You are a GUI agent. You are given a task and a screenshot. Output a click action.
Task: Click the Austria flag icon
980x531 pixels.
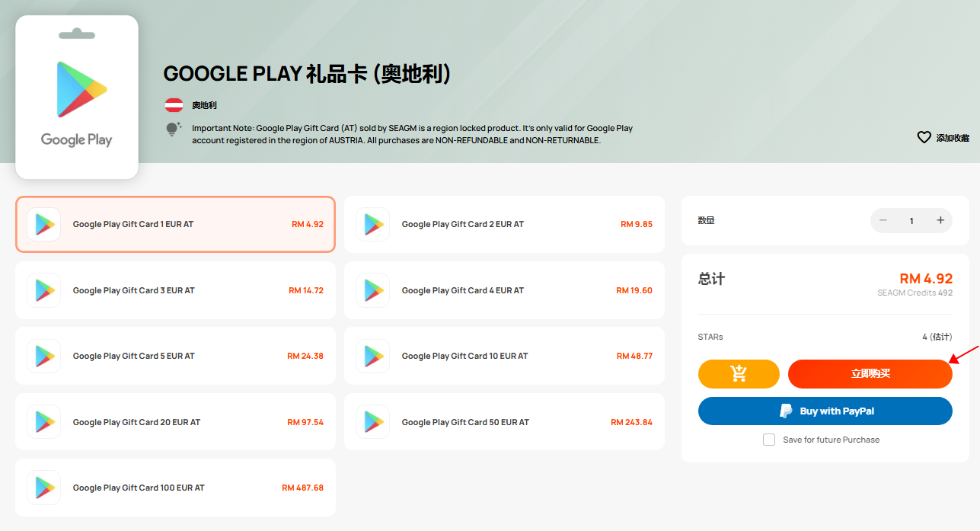click(174, 105)
